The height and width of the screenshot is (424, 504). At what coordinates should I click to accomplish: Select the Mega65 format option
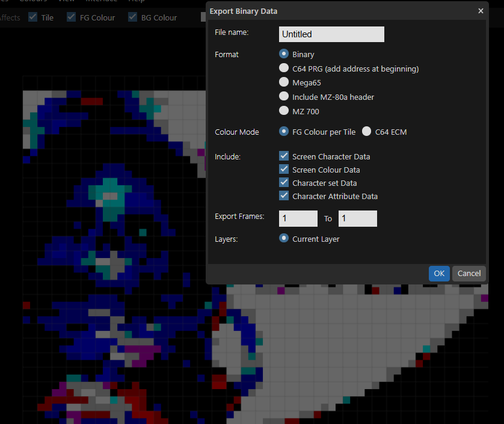(x=284, y=82)
